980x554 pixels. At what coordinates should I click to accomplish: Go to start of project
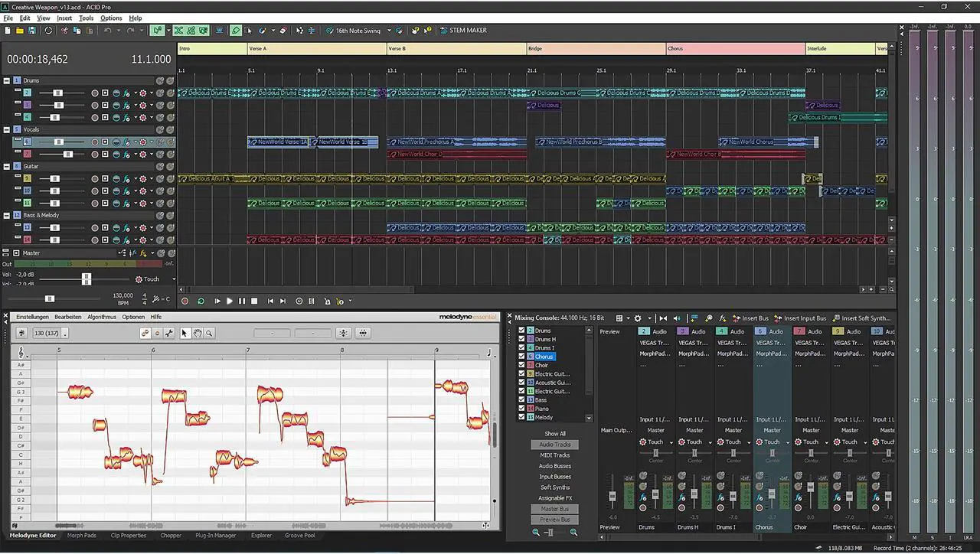[270, 301]
